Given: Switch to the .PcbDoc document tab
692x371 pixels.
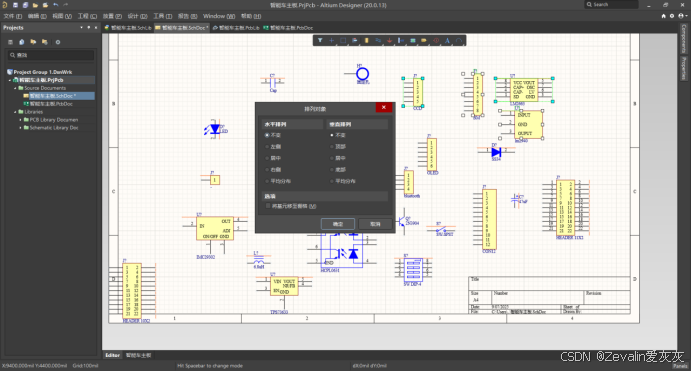Looking at the screenshot, I should click(x=288, y=27).
